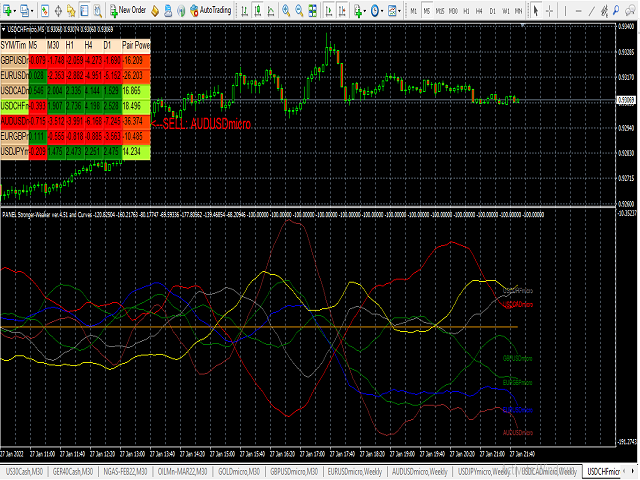
Task: Switch to AUDUSDmicro,Weekly chart tab
Action: pyautogui.click(x=420, y=472)
